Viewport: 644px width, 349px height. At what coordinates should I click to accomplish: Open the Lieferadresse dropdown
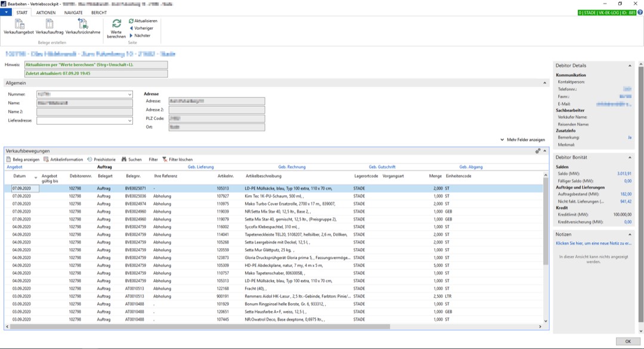point(129,121)
